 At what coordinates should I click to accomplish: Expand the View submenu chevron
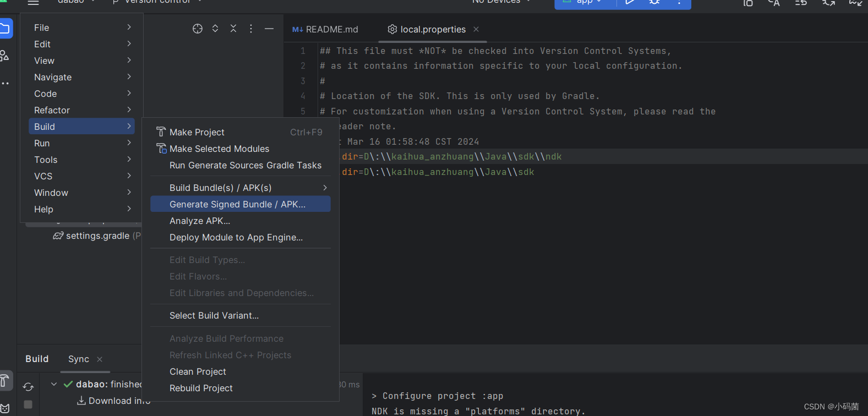click(x=129, y=60)
